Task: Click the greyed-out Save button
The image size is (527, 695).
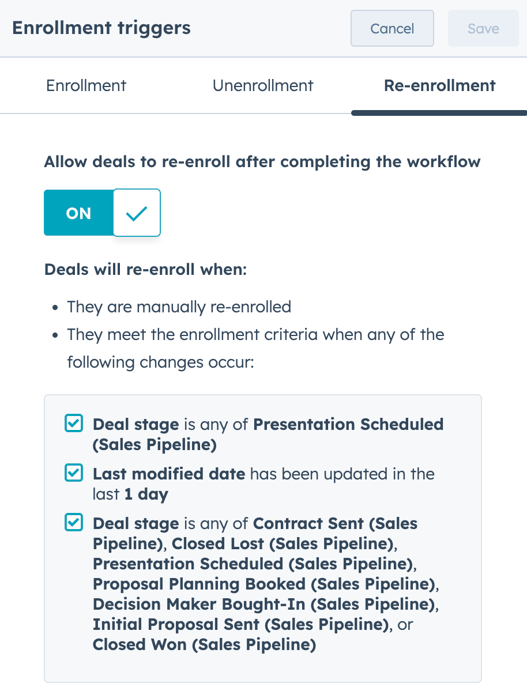Action: (483, 28)
